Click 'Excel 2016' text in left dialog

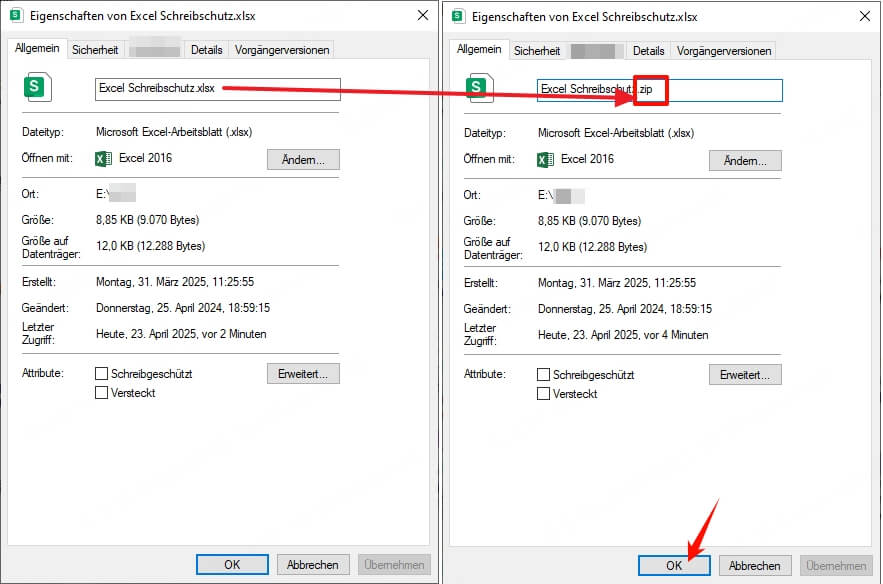click(145, 158)
